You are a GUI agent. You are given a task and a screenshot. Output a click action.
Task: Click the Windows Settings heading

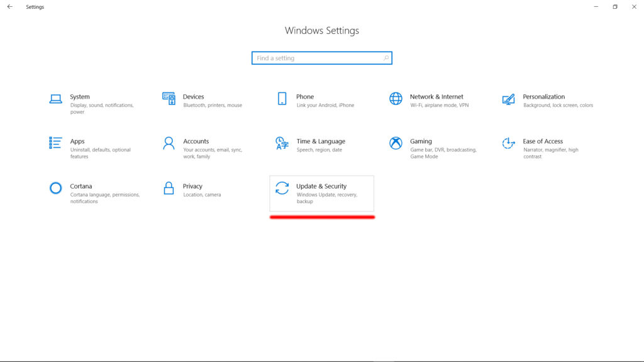(x=322, y=30)
